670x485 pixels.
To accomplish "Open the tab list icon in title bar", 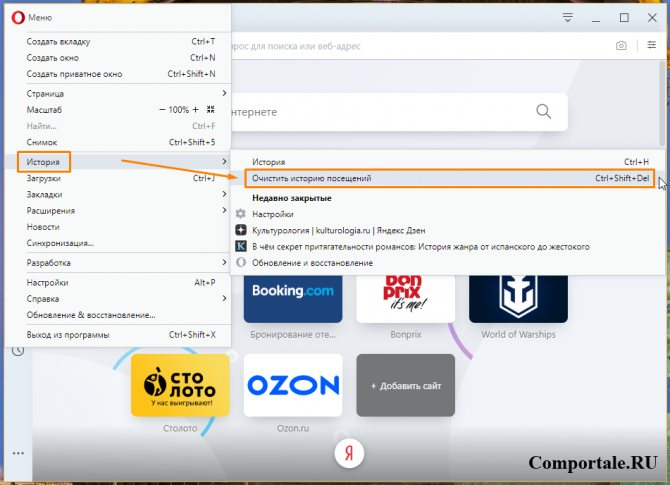I will (x=567, y=18).
